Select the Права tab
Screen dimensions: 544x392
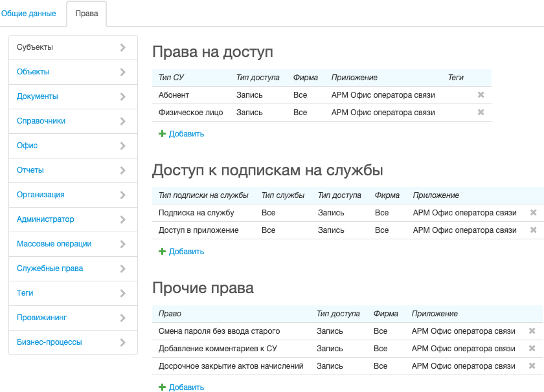(x=87, y=14)
